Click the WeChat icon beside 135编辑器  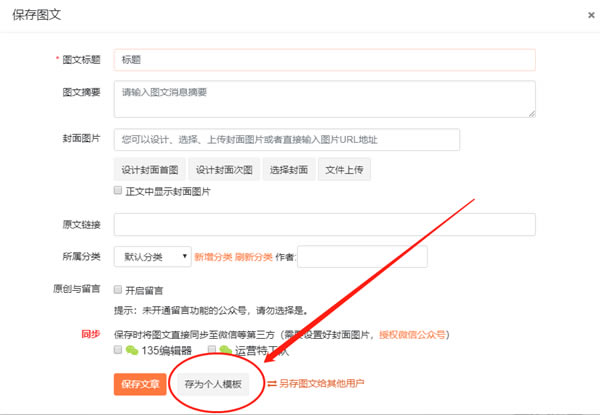click(x=133, y=351)
